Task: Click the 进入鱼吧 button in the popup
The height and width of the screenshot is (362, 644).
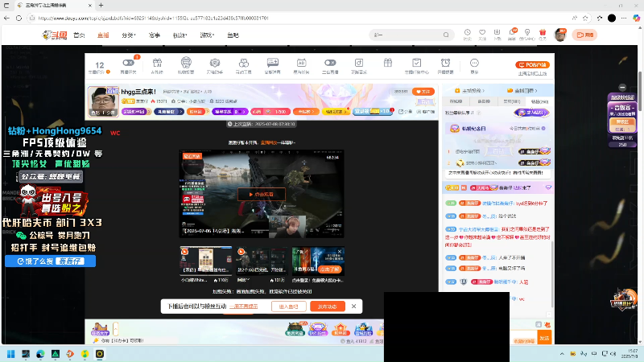Action: tap(288, 306)
